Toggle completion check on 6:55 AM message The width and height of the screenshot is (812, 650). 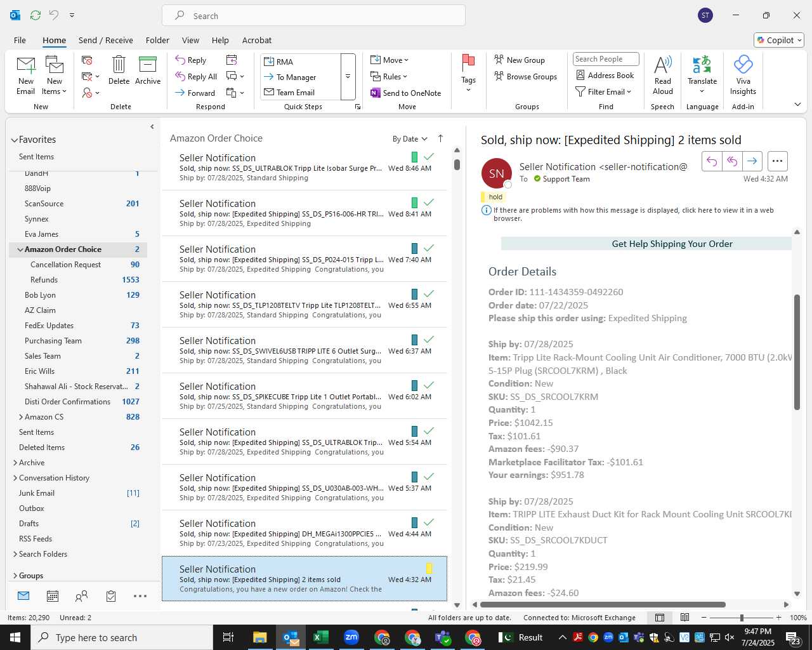(429, 294)
